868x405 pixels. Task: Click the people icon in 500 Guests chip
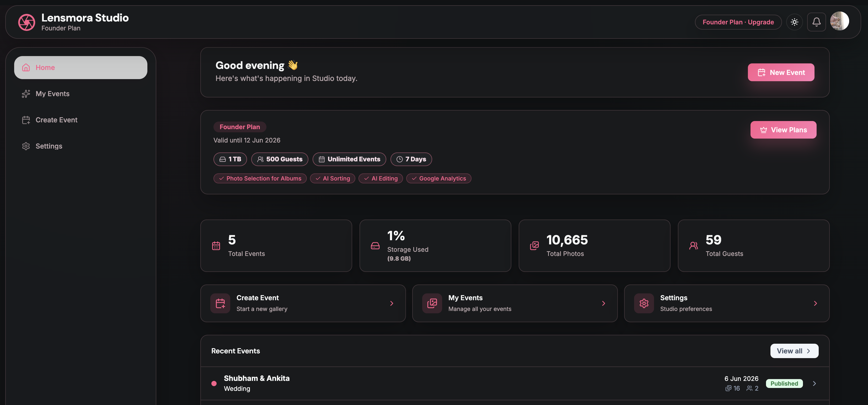260,159
